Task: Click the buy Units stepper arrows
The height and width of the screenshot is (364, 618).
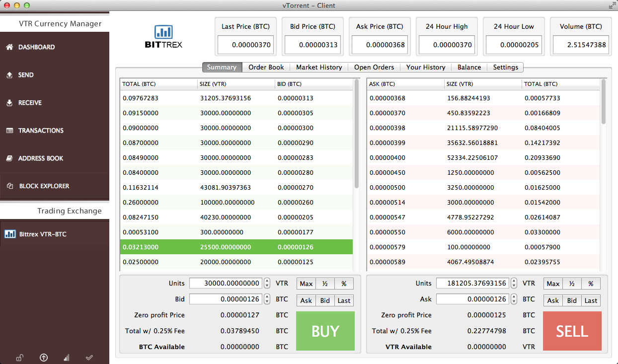Action: pyautogui.click(x=267, y=284)
